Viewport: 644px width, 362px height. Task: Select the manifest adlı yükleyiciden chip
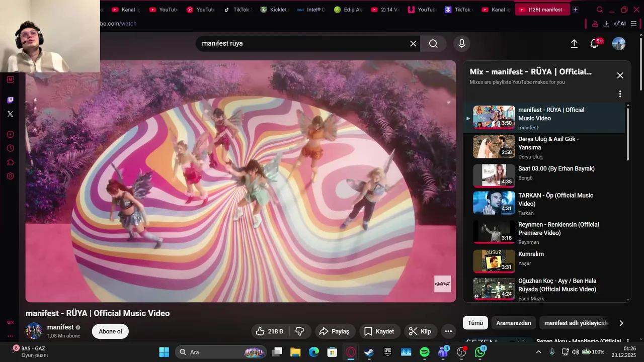tap(577, 323)
